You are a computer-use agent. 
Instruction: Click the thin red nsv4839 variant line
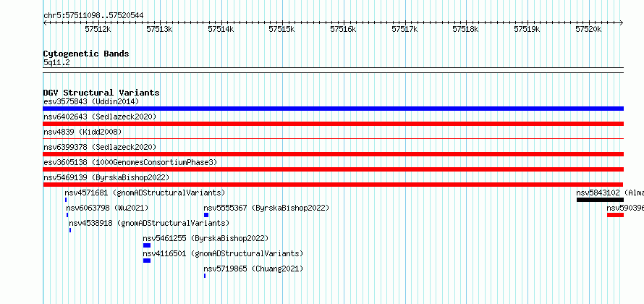pos(333,139)
